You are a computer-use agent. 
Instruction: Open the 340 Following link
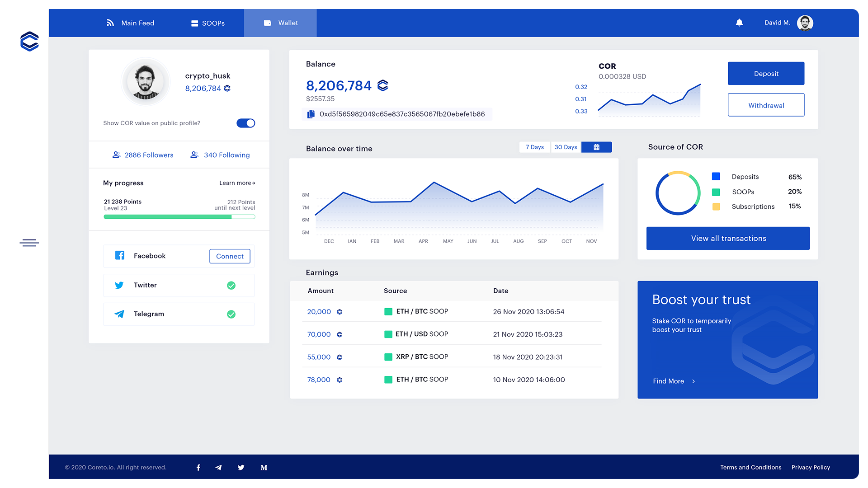[x=220, y=155]
